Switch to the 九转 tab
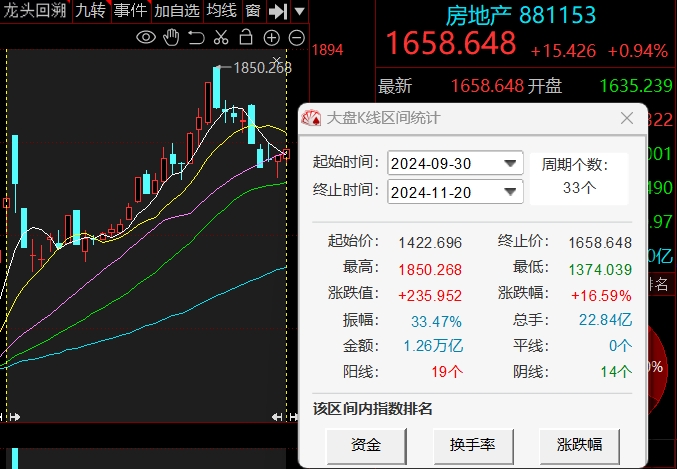This screenshot has height=469, width=677. click(89, 11)
